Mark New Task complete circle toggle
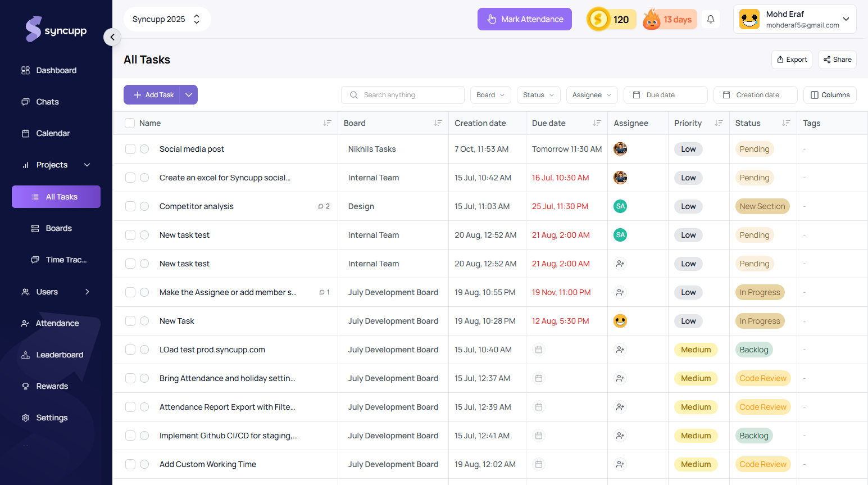Image resolution: width=868 pixels, height=485 pixels. [144, 321]
